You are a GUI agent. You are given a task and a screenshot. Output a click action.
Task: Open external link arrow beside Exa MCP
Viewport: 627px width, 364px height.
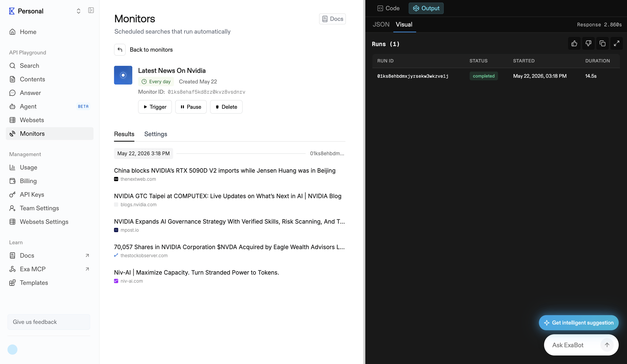tap(87, 269)
